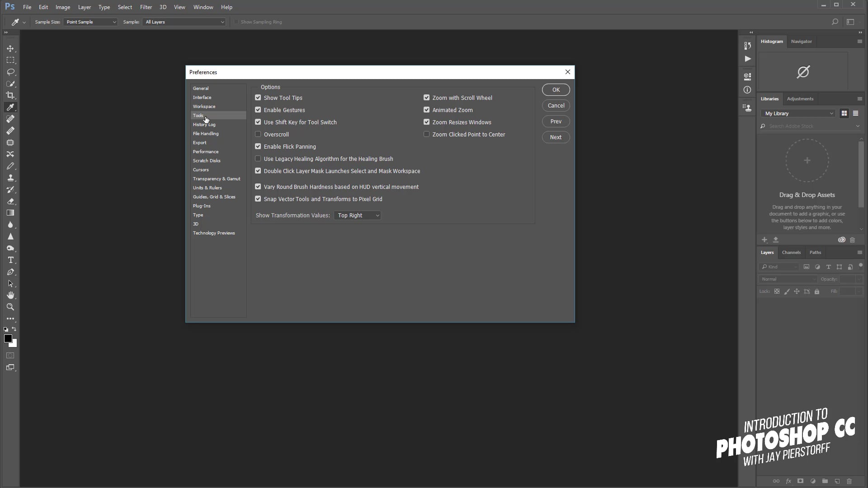Switch to the Channels tab
Image resolution: width=868 pixels, height=488 pixels.
pyautogui.click(x=791, y=253)
